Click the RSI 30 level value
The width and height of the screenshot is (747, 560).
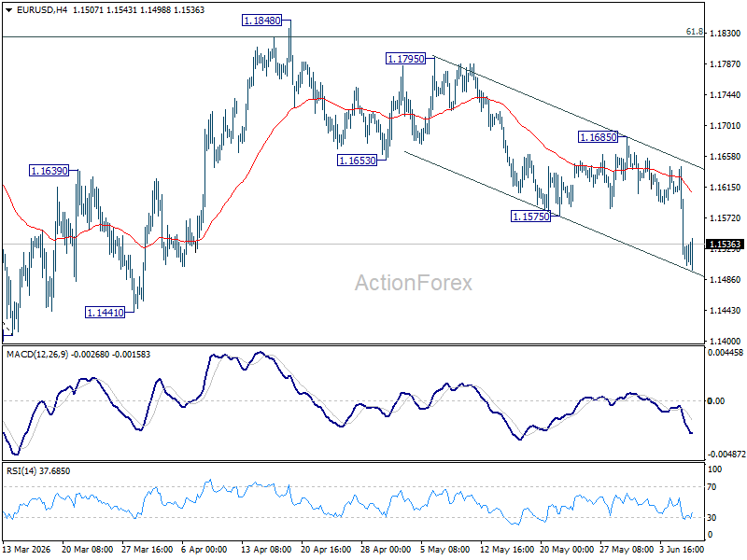[712, 518]
